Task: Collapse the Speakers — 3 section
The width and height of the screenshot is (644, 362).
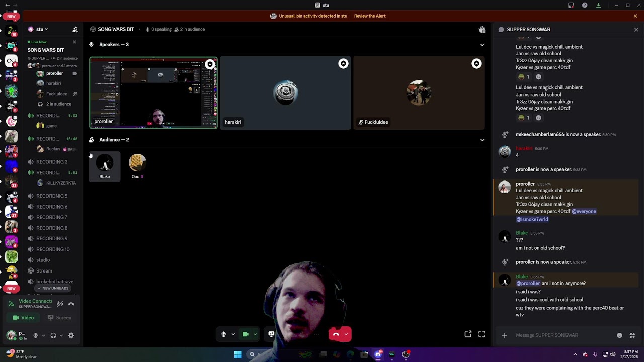Action: (482, 45)
